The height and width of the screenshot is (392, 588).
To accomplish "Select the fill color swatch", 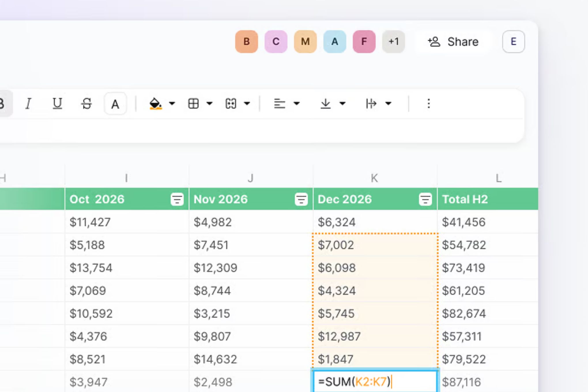I will [154, 104].
